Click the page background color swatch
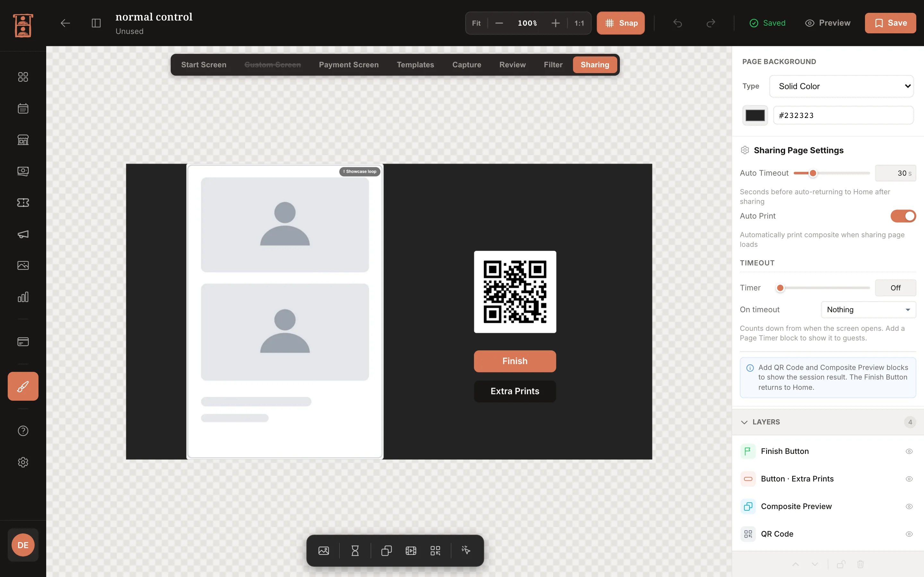Image resolution: width=924 pixels, height=577 pixels. pos(755,115)
